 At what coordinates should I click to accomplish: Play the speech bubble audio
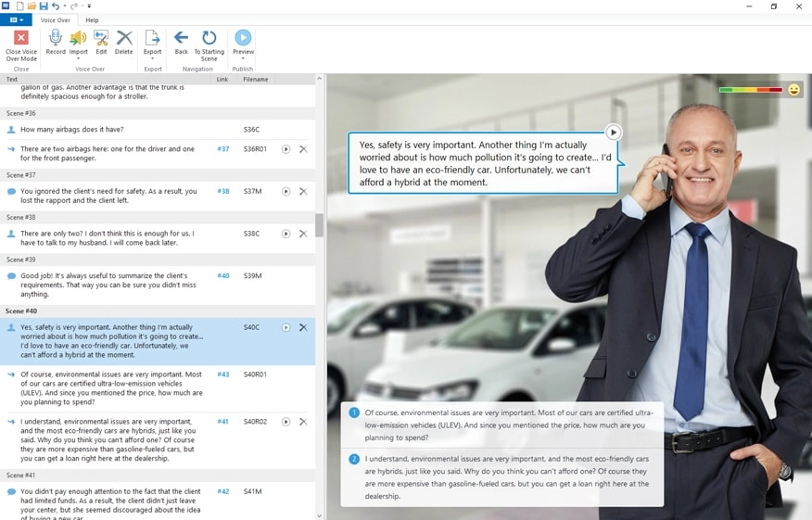click(x=613, y=133)
